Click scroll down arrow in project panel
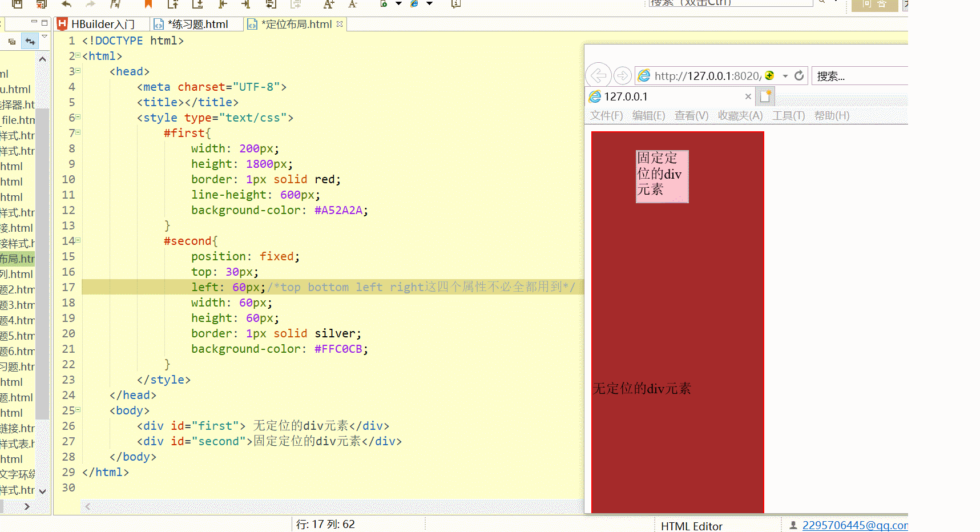Viewport: 980px width, 532px height. (x=42, y=491)
